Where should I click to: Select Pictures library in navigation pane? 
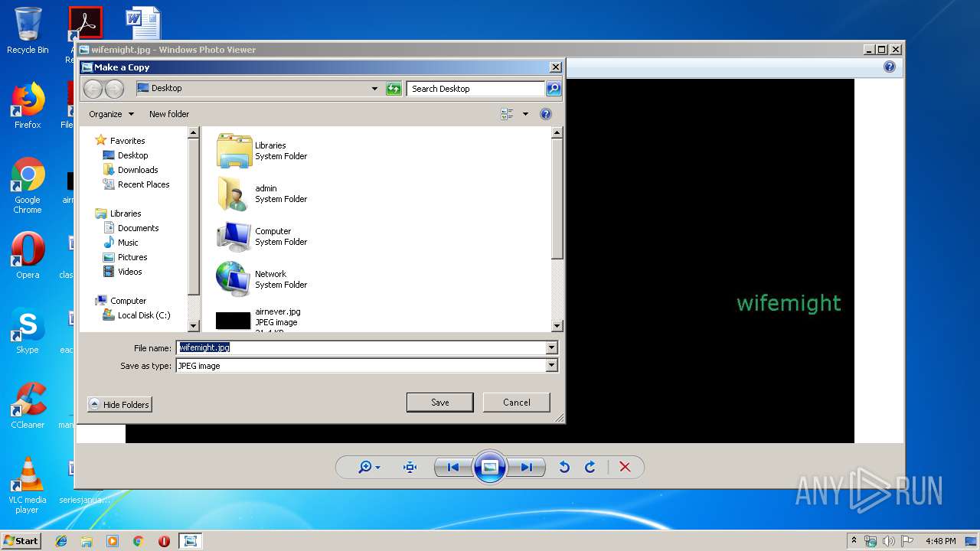pyautogui.click(x=126, y=257)
